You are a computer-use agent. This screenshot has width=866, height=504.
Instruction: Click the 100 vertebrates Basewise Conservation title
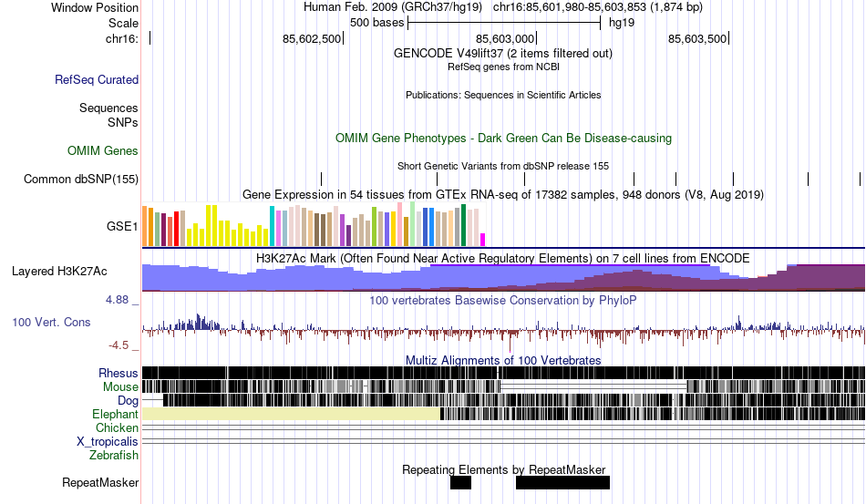503,300
